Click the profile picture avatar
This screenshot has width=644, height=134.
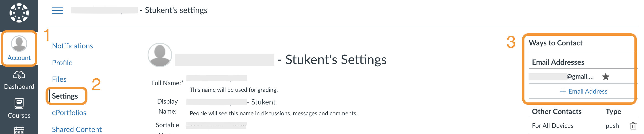(160, 55)
